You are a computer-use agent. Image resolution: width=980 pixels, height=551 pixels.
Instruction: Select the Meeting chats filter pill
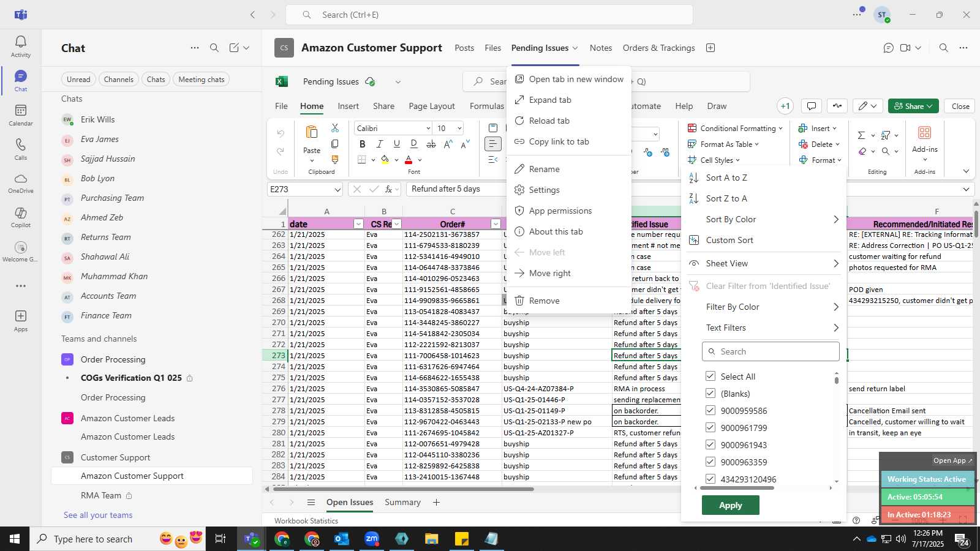pos(202,79)
